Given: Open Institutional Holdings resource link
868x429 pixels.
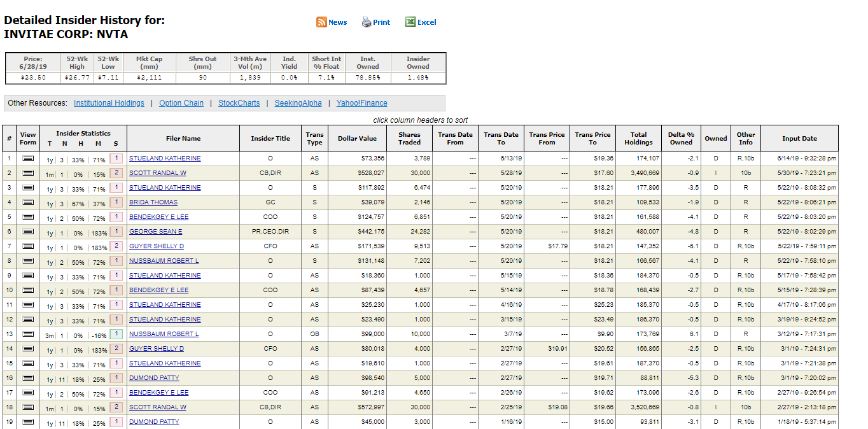Looking at the screenshot, I should pos(109,103).
